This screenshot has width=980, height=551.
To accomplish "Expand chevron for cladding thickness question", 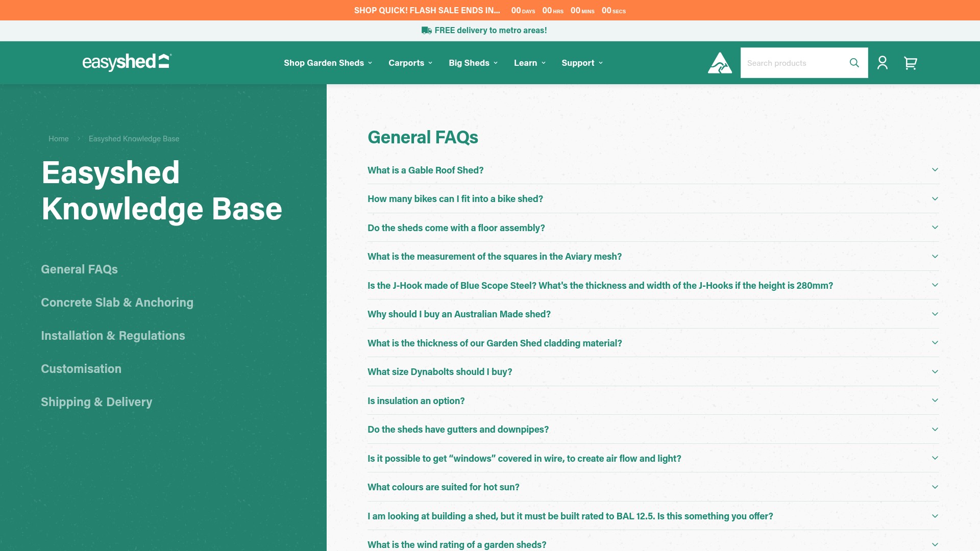I will [935, 343].
